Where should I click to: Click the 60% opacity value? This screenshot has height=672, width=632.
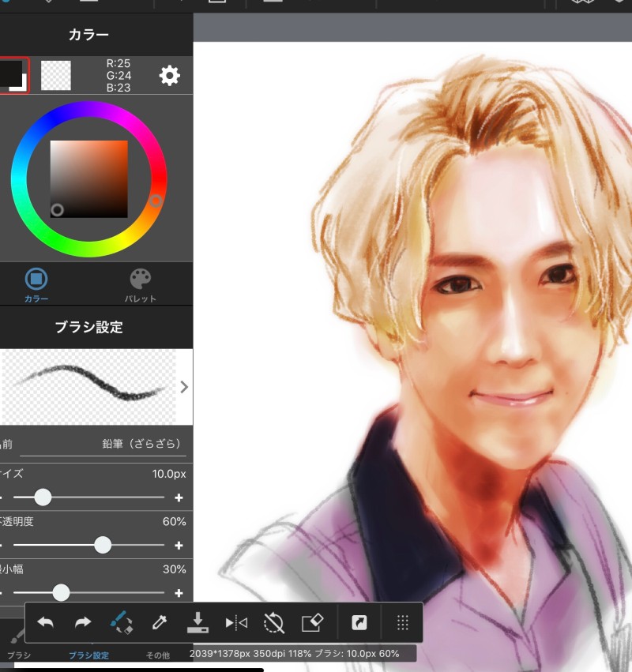tap(174, 522)
